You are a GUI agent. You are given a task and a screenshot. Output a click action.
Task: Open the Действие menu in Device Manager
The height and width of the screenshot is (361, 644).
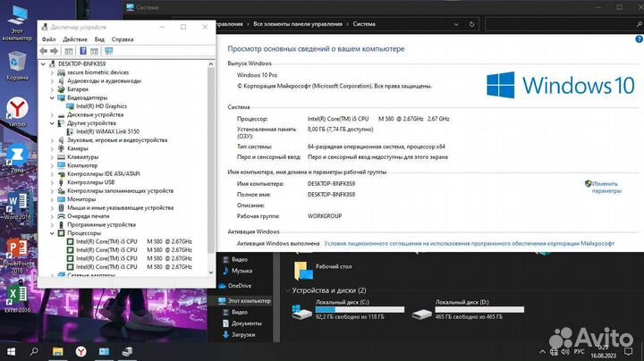click(x=75, y=39)
